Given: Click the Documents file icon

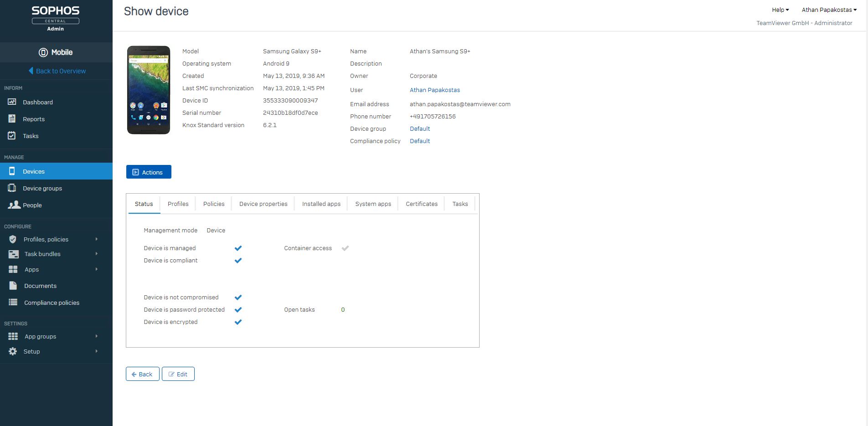Looking at the screenshot, I should 13,286.
